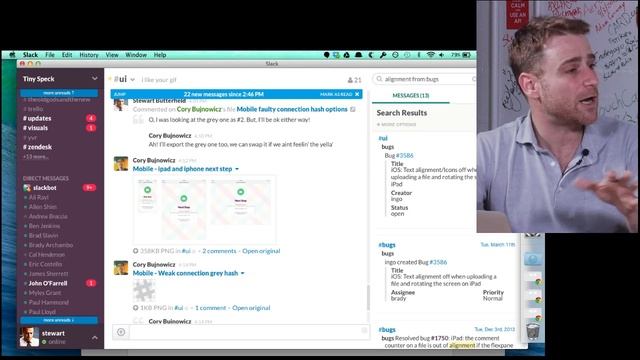The width and height of the screenshot is (640, 360).
Task: Jump to more unreads above in sidebar
Action: pos(59,93)
